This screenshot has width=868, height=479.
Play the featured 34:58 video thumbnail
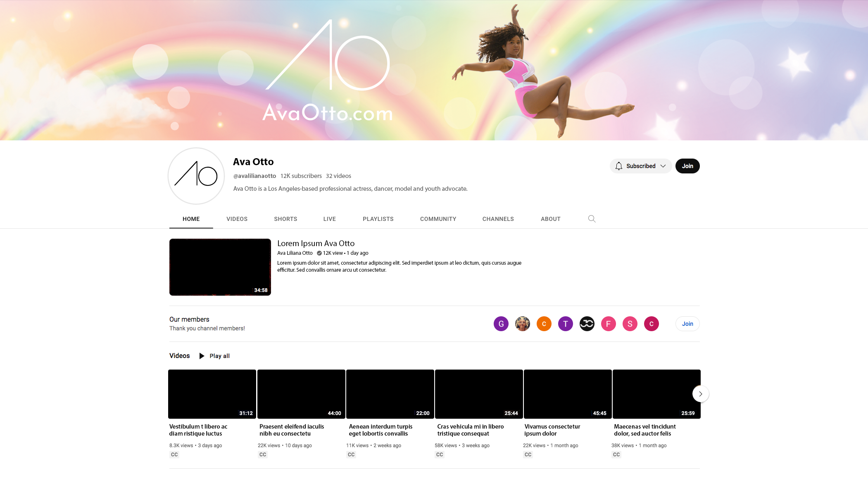tap(220, 267)
